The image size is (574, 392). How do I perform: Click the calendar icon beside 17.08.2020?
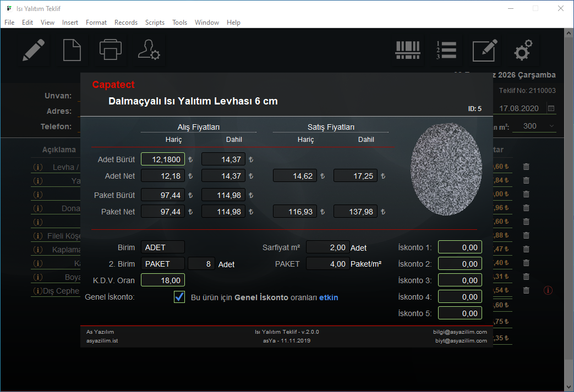[x=551, y=108]
